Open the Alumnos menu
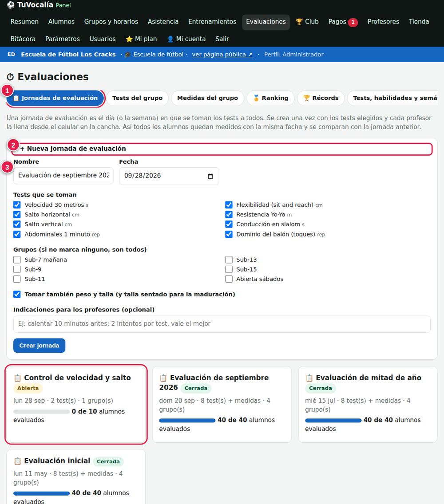This screenshot has height=504, width=444. (61, 22)
